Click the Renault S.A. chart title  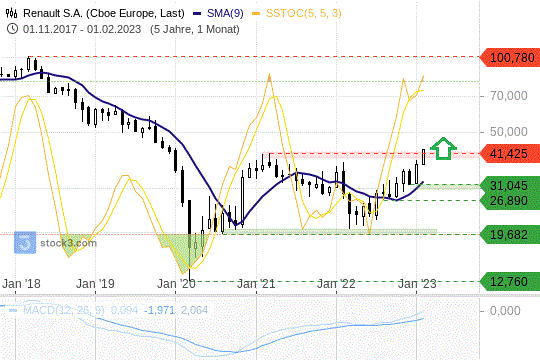(x=104, y=13)
